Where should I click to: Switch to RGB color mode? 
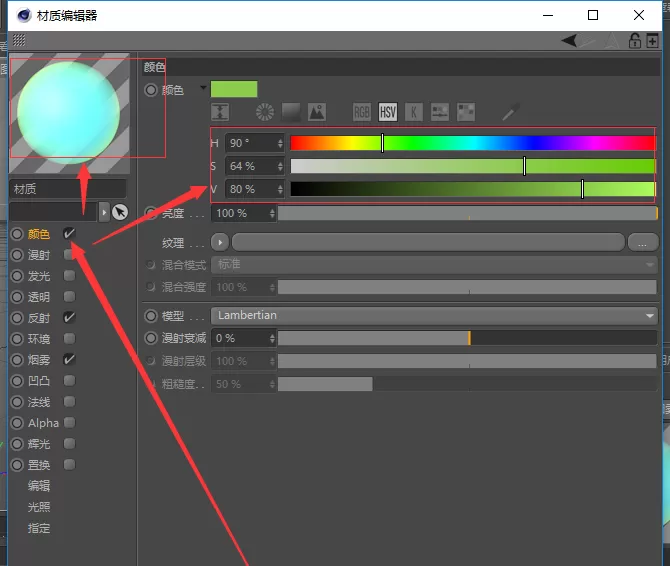pyautogui.click(x=361, y=112)
